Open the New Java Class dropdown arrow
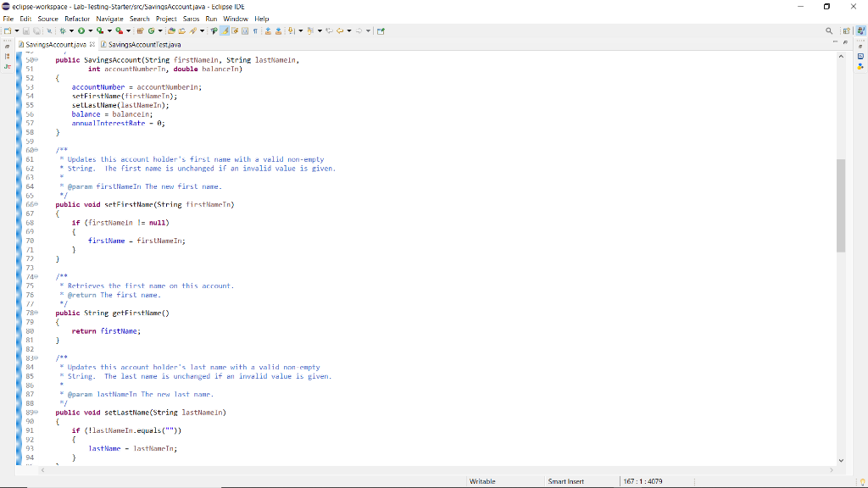Image resolution: width=868 pixels, height=488 pixels. 160,31
